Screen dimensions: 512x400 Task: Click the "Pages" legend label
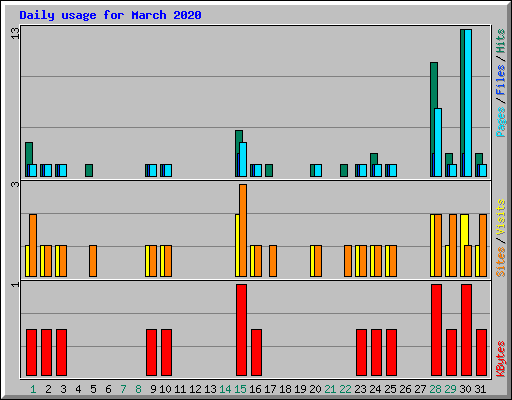[500, 122]
